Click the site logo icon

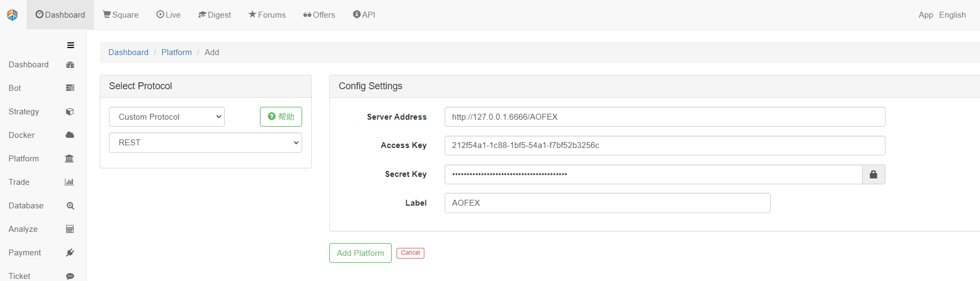click(x=12, y=15)
